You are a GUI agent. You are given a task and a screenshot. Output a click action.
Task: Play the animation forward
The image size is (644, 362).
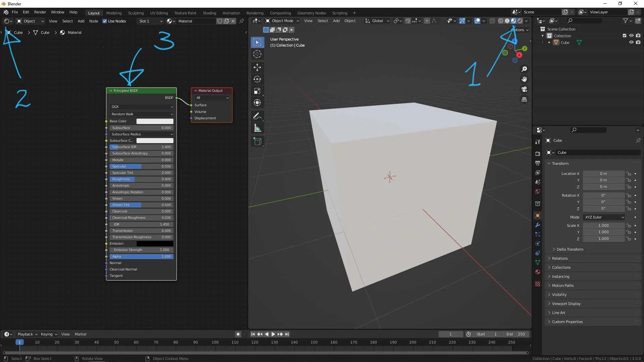pos(273,334)
